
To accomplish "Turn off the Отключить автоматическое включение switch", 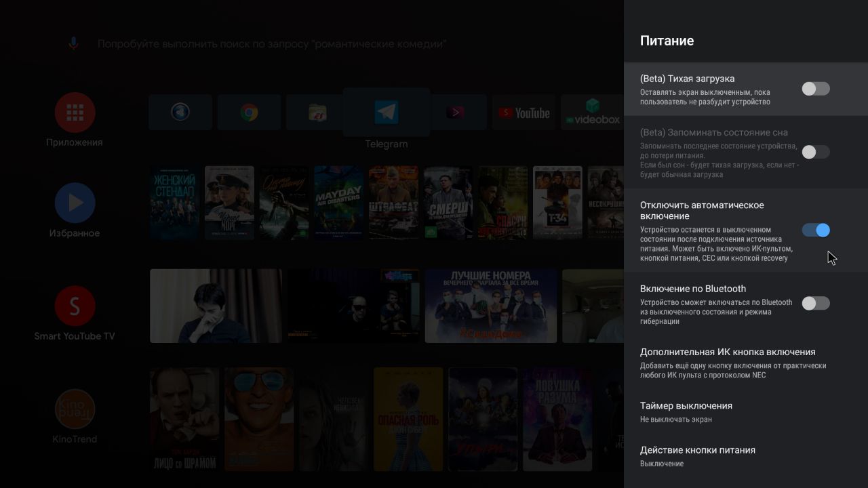I will [x=815, y=230].
